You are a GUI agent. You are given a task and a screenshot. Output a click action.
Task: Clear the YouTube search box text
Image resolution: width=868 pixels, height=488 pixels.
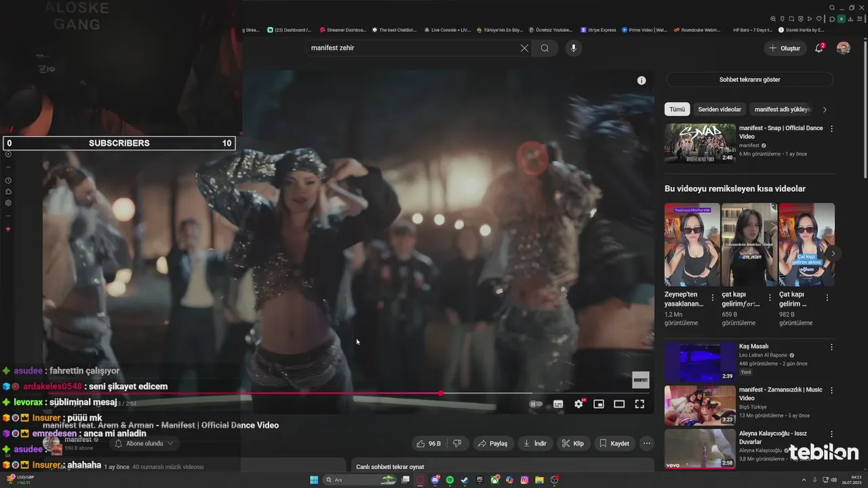point(524,48)
